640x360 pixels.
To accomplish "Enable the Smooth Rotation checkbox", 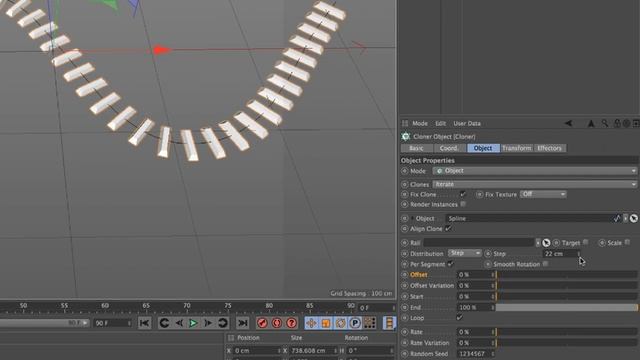I will coord(545,264).
